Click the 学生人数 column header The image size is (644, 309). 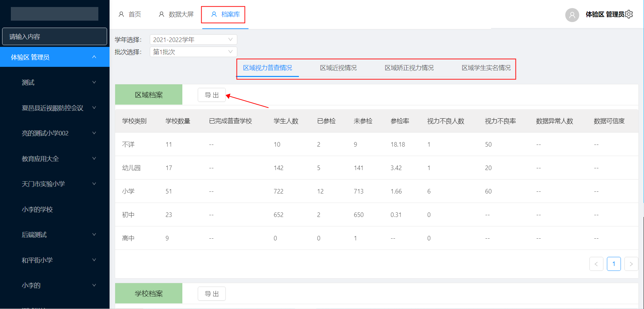(x=286, y=121)
